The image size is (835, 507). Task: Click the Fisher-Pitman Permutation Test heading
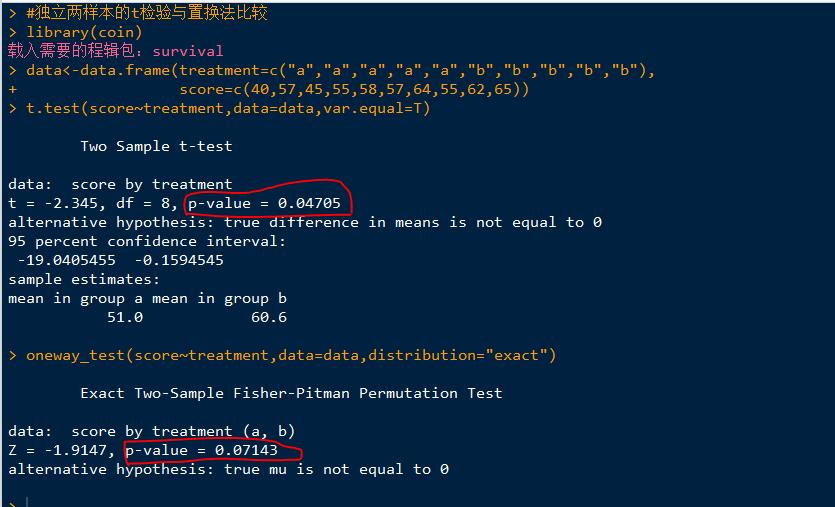(x=291, y=393)
